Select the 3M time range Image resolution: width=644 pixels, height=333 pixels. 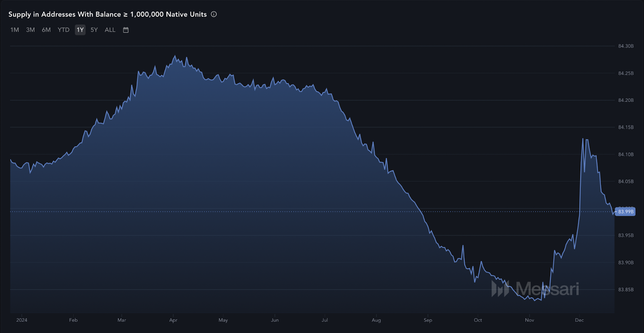pyautogui.click(x=31, y=30)
